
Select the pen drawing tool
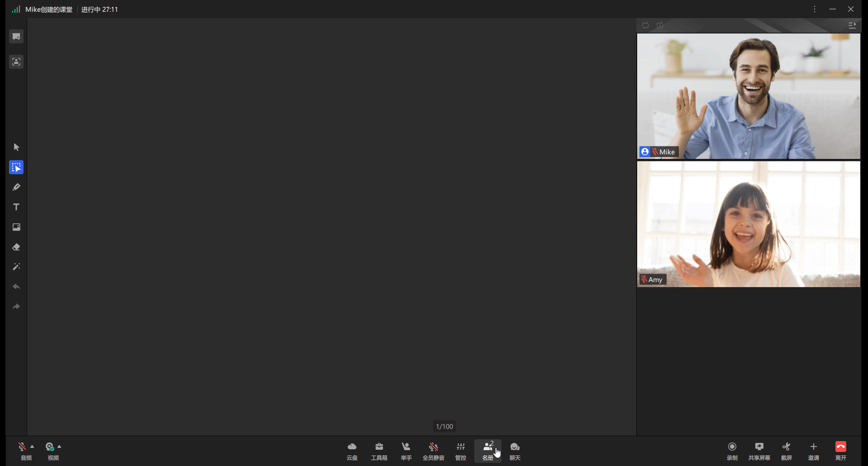pyautogui.click(x=16, y=187)
